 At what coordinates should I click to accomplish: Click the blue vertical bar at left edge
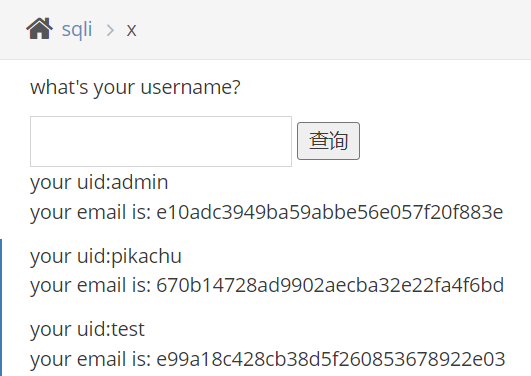click(x=1, y=307)
